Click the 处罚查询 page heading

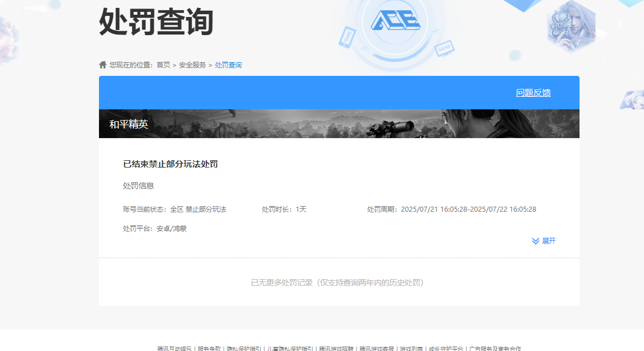click(x=156, y=22)
